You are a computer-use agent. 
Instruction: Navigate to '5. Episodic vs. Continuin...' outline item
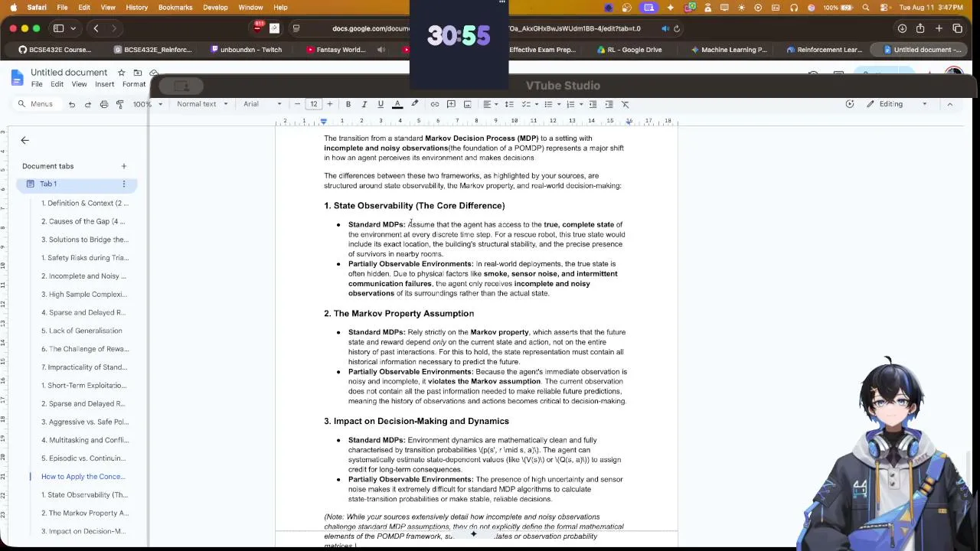click(x=83, y=458)
